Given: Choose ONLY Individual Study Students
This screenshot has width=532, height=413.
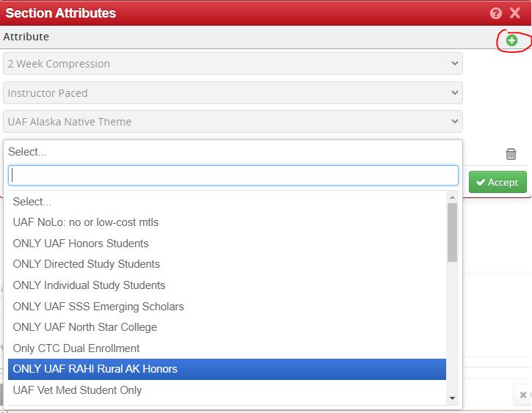Looking at the screenshot, I should tap(89, 285).
